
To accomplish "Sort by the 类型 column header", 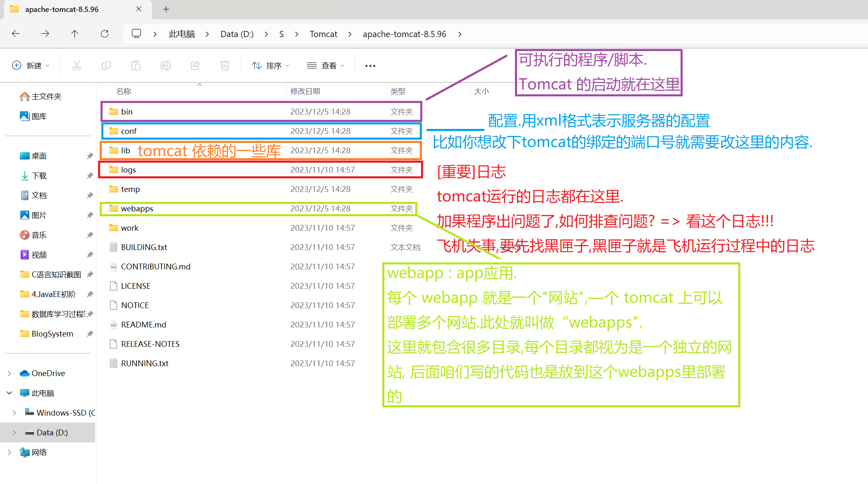I will point(398,91).
